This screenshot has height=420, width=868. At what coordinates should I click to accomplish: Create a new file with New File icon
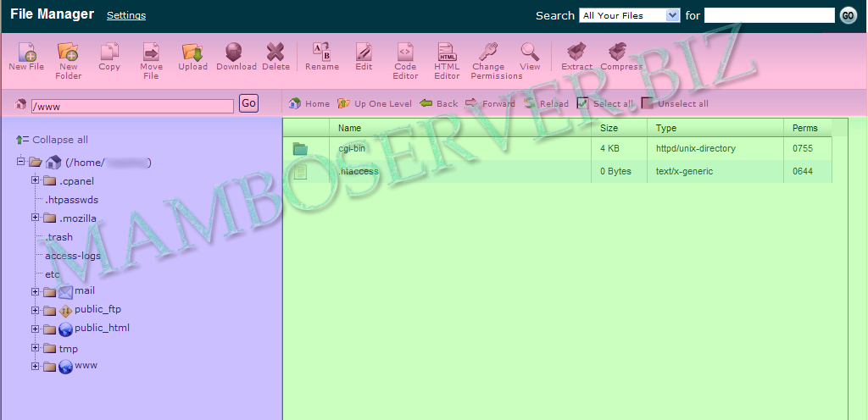26,57
